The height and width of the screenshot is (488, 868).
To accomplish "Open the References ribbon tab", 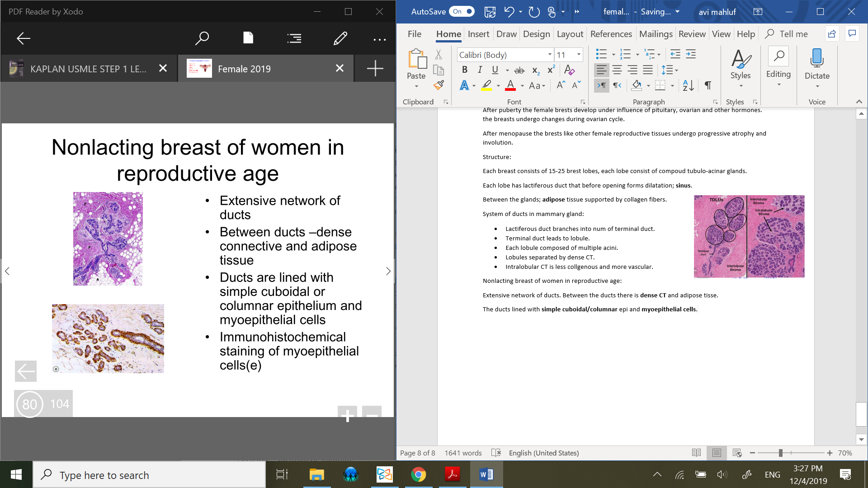I will 611,34.
